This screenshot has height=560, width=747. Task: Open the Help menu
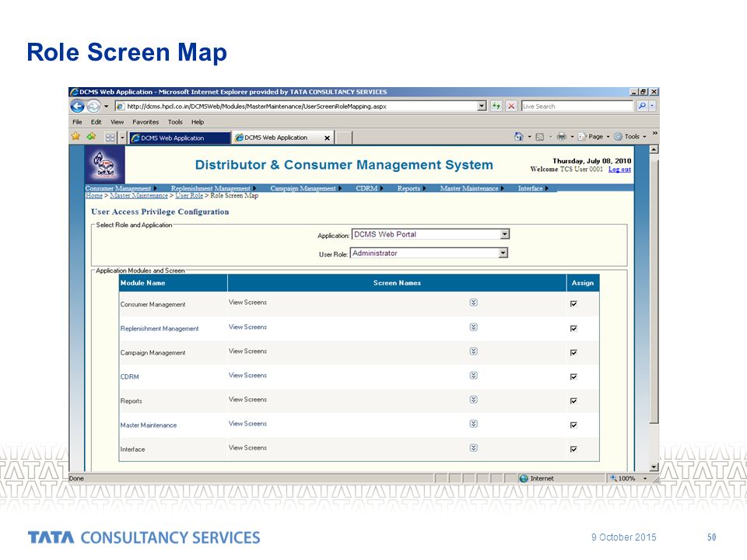click(x=198, y=122)
